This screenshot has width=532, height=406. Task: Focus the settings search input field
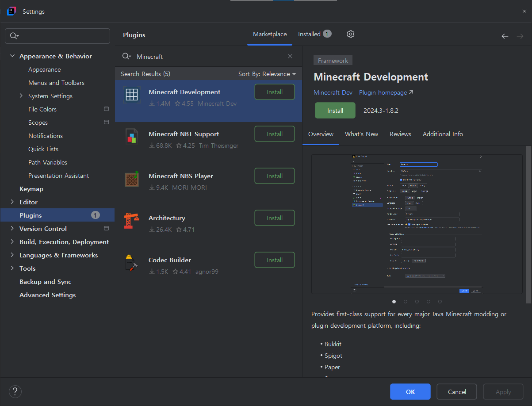[57, 36]
